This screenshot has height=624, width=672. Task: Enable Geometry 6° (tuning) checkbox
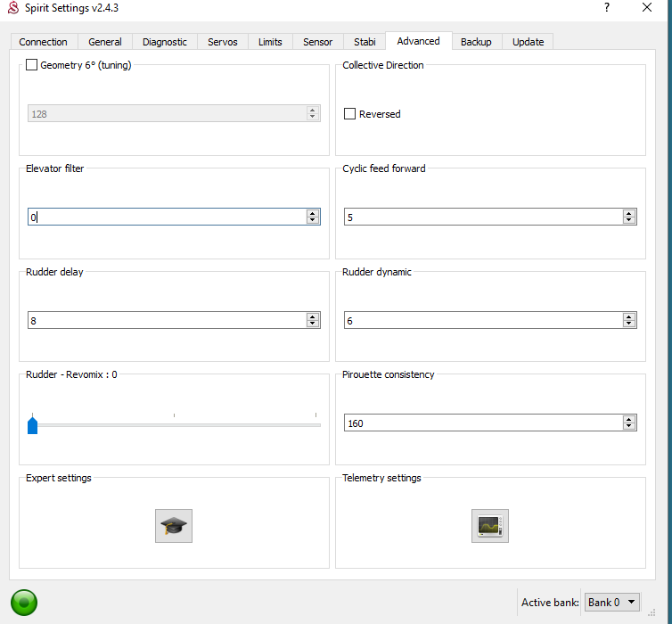[32, 65]
